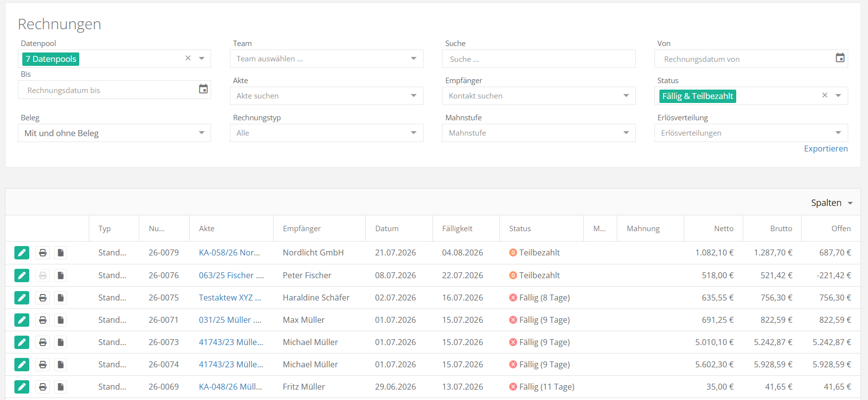Expand the Beleg dropdown Mit und ohne Beleg

(114, 133)
